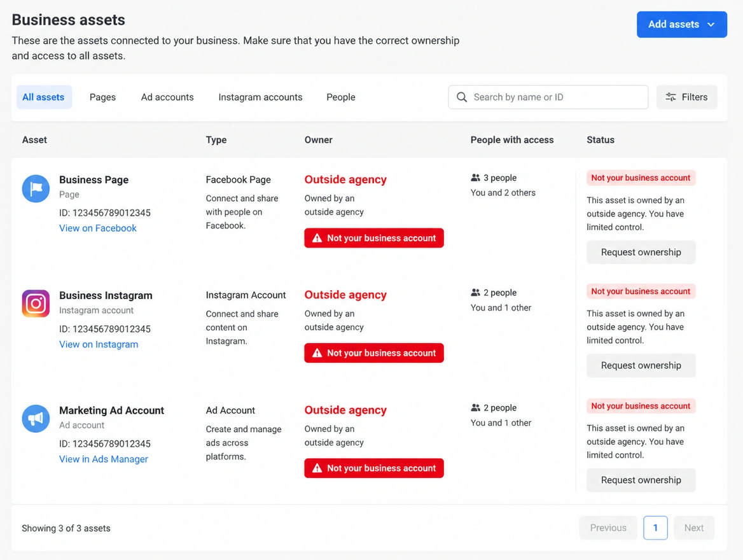Click warning triangle in Marketing Ad Account badge

pos(317,468)
